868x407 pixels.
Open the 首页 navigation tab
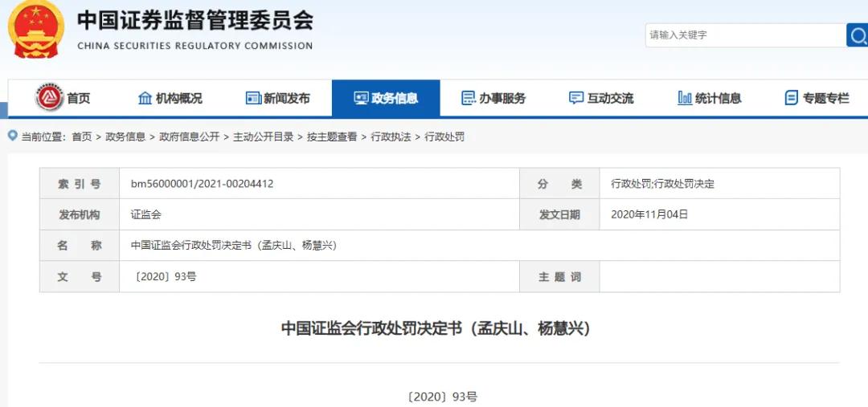click(62, 99)
